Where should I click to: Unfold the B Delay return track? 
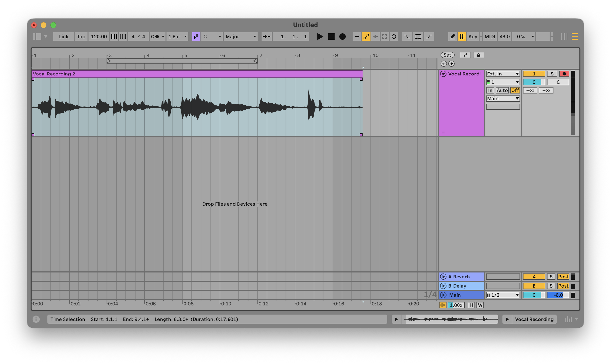pos(443,286)
